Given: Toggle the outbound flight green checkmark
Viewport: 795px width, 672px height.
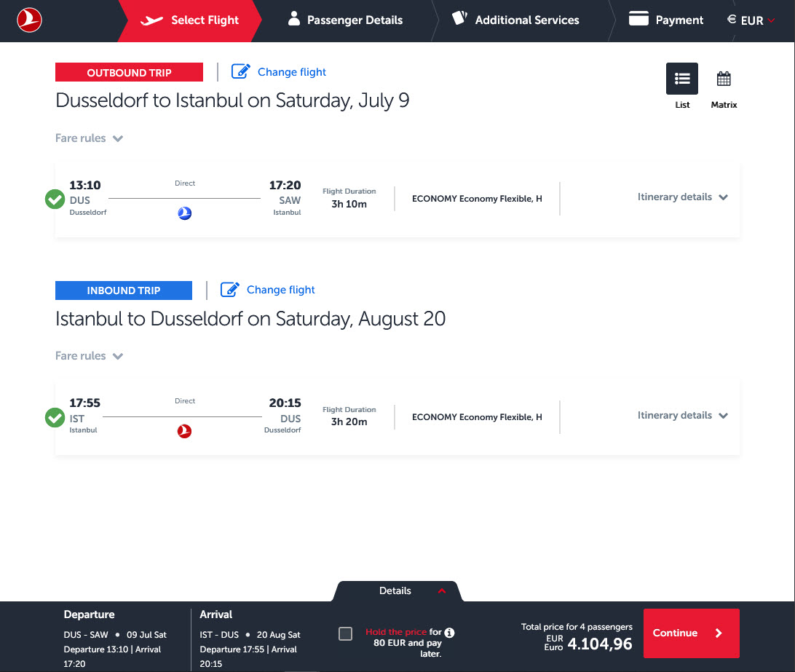Looking at the screenshot, I should click(55, 199).
